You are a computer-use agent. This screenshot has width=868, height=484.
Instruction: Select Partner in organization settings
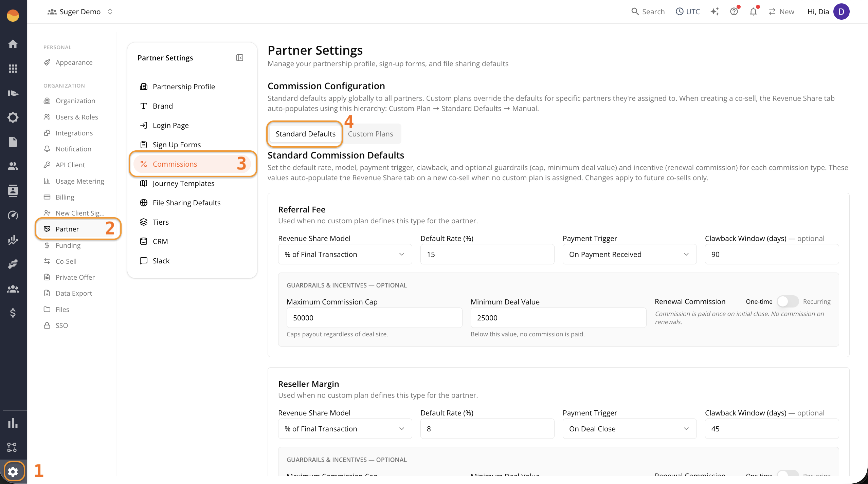(x=77, y=229)
